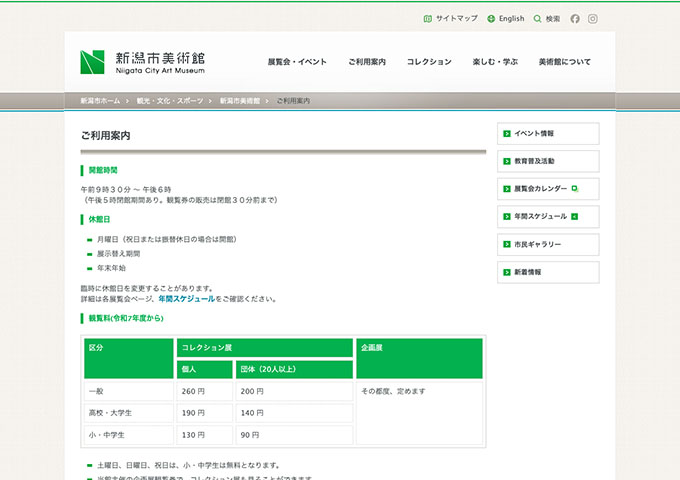680x480 pixels.
Task: Click the 個人 column header
Action: point(204,369)
